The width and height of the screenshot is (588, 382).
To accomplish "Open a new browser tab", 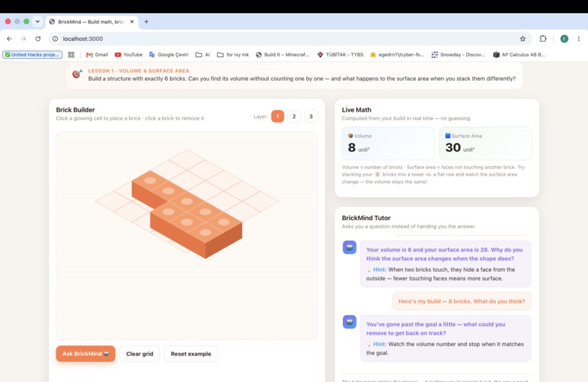I will point(146,22).
